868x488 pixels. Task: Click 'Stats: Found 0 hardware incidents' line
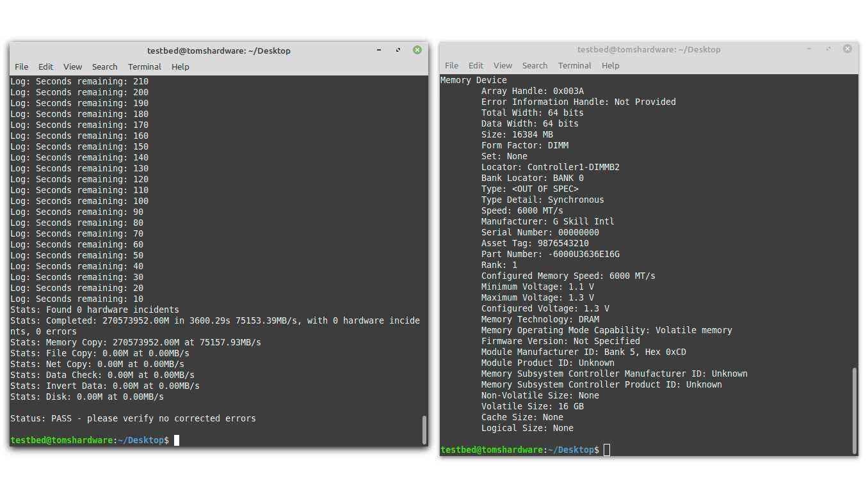(95, 310)
